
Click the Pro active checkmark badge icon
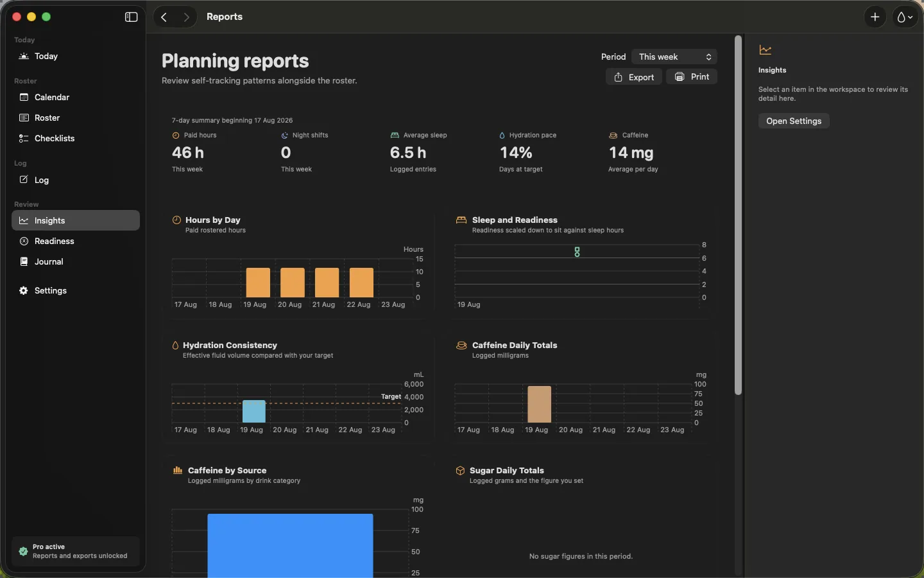tap(23, 552)
